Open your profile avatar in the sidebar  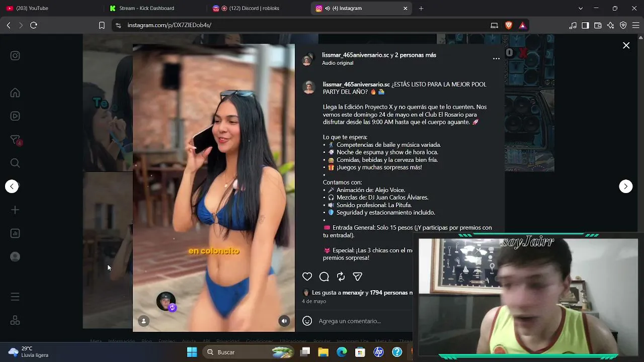tap(15, 256)
